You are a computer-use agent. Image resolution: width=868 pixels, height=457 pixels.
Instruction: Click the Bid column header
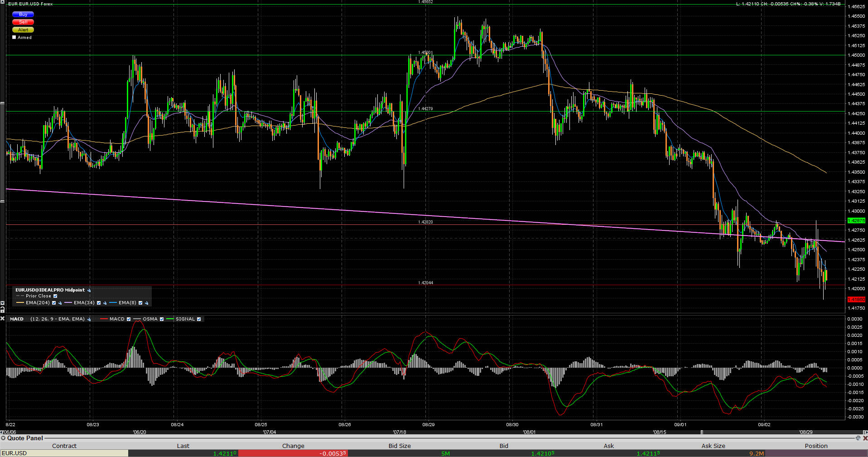pyautogui.click(x=504, y=446)
